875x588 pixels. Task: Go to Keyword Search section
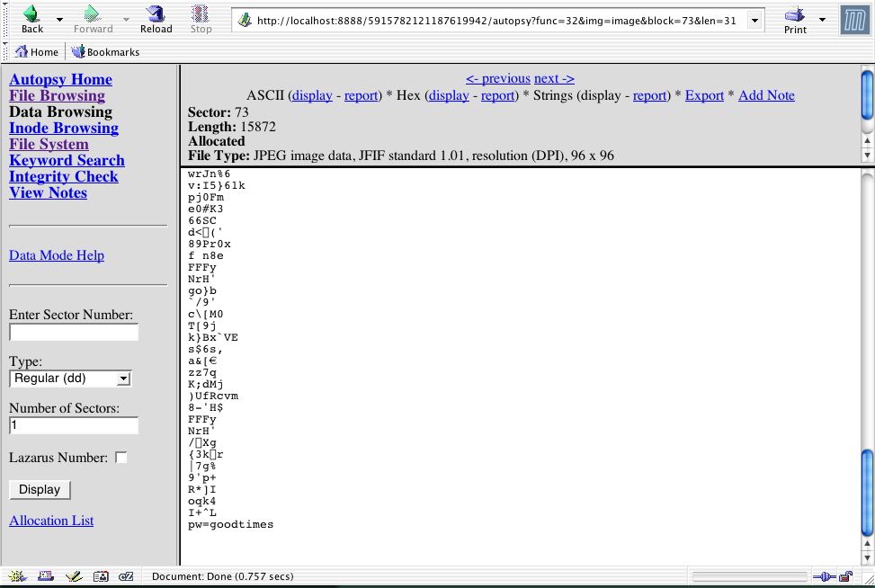[67, 160]
